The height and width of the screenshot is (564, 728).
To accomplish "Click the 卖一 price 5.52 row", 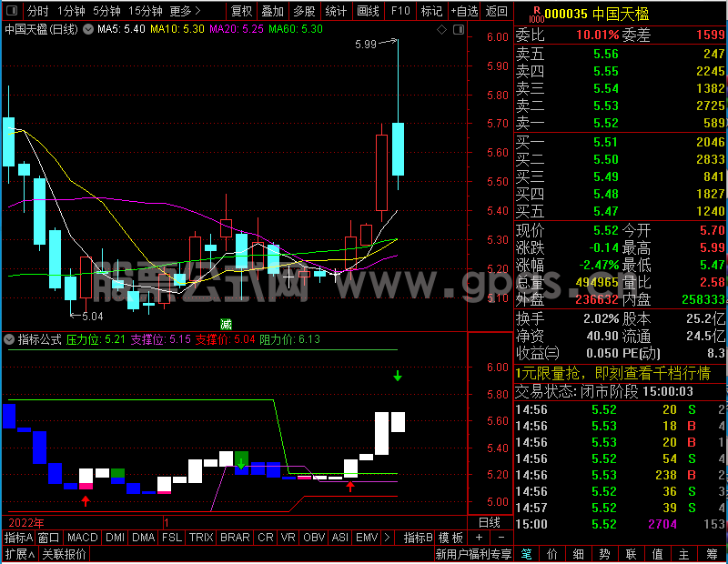I will pyautogui.click(x=621, y=123).
